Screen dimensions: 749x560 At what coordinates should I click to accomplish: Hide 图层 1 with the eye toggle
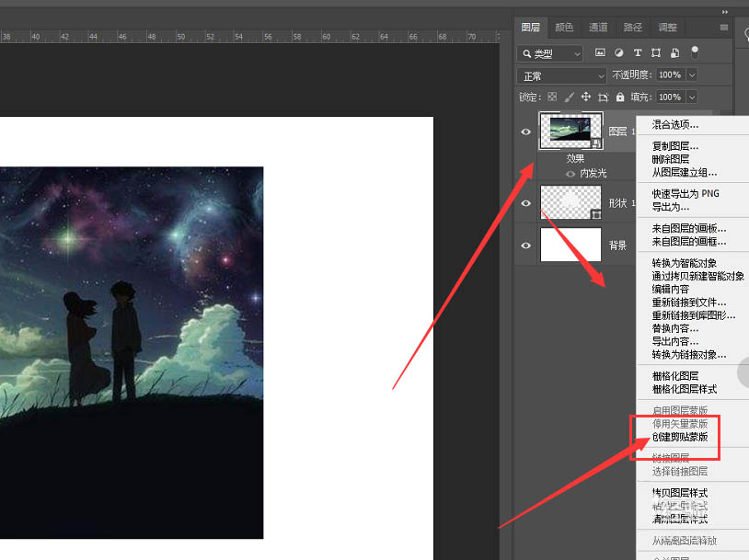[525, 131]
